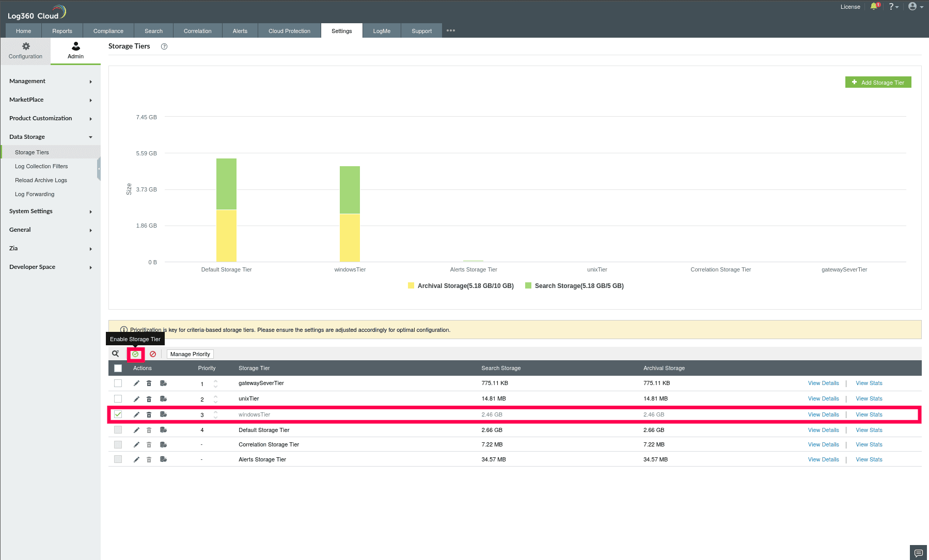Open storage details icon for windowsTier row
929x560 pixels.
pos(164,414)
